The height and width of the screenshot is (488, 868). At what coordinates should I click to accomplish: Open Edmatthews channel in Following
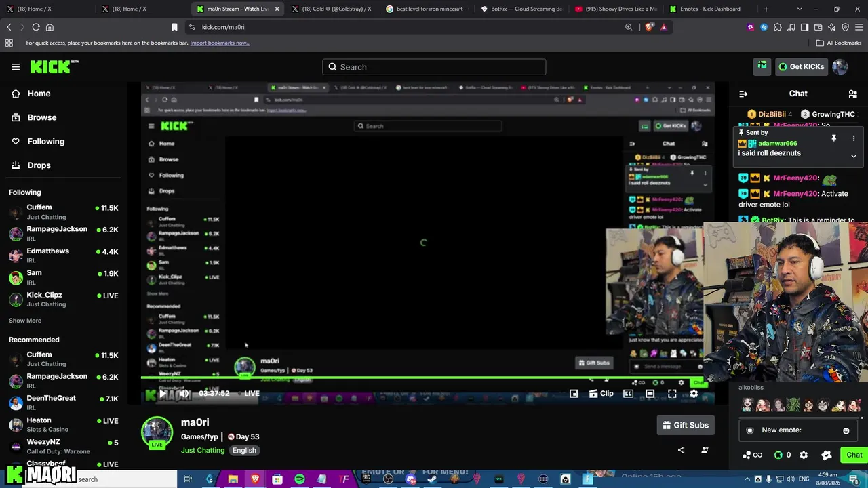[x=64, y=255]
